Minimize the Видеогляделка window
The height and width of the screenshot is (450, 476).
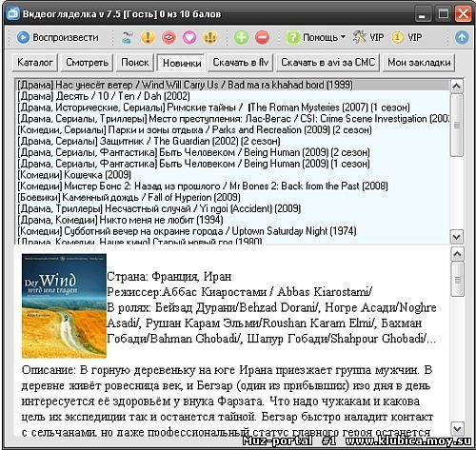click(422, 14)
